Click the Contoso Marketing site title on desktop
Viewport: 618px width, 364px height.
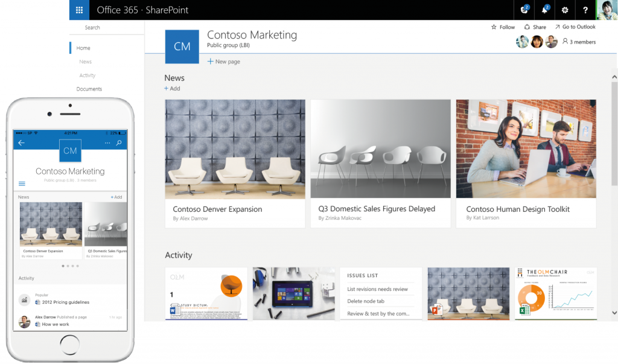(252, 34)
